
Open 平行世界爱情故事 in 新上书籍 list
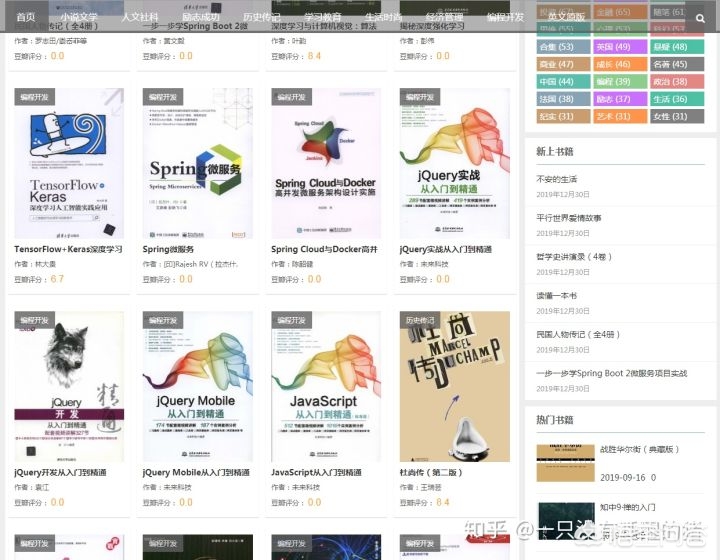(x=568, y=218)
